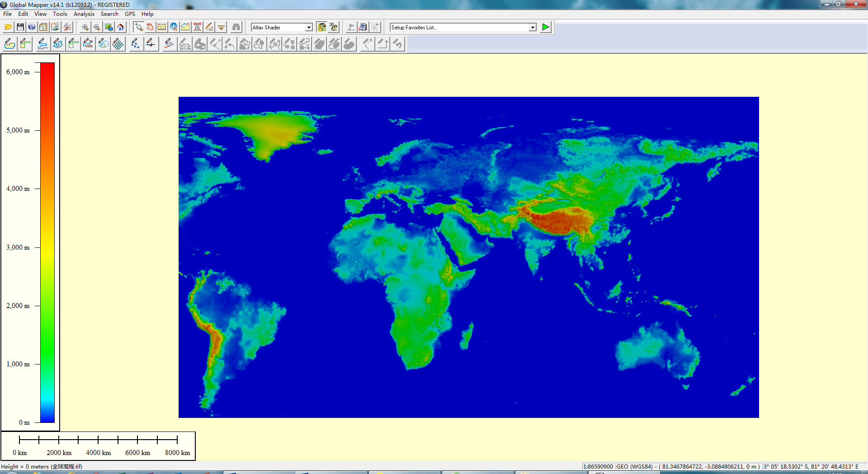Image resolution: width=868 pixels, height=474 pixels.
Task: Select Create Grid digitizer tool
Action: (x=118, y=44)
